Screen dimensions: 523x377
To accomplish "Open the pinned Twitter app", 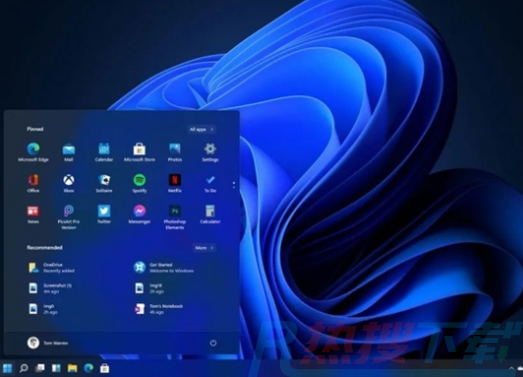I will pos(104,214).
